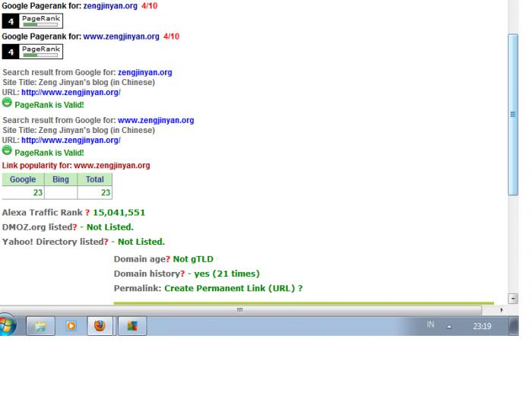
Task: Click the Google count cell 23
Action: click(x=23, y=193)
